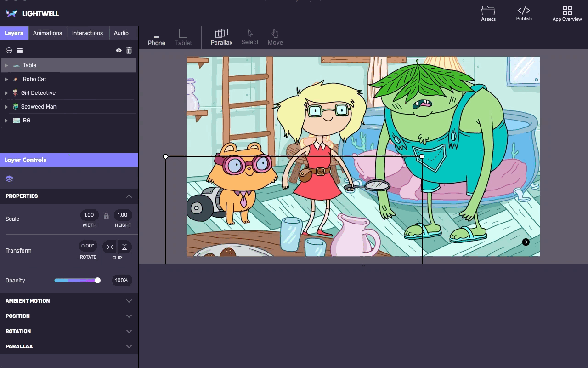Toggle layer visibility eye icon
588x368 pixels.
(x=119, y=51)
